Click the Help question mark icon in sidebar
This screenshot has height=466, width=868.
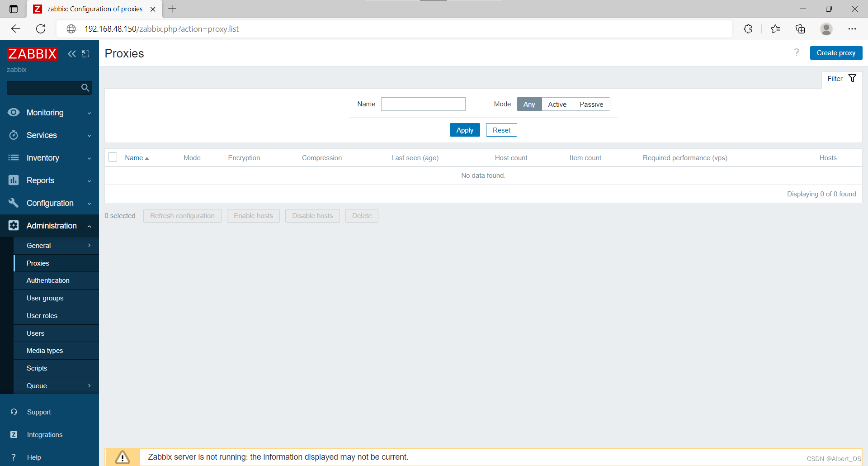click(x=14, y=457)
